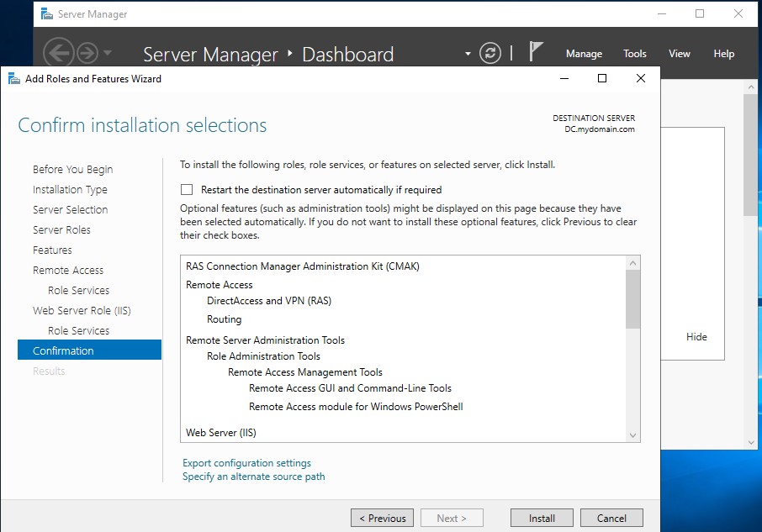The height and width of the screenshot is (532, 762).
Task: Click Remote Access GUI and Command-Line Tools entry
Action: (x=350, y=388)
